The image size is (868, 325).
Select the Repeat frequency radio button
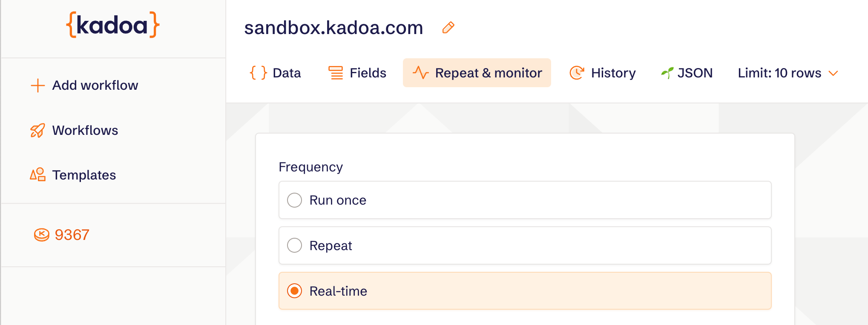coord(294,245)
